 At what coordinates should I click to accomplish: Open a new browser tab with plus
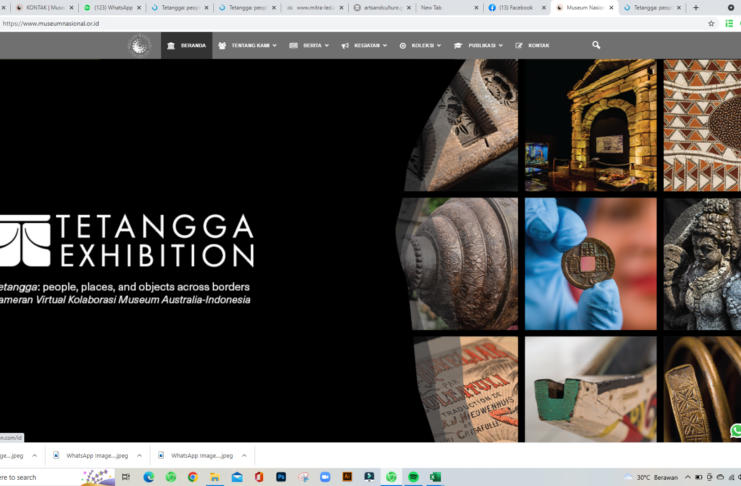[x=696, y=8]
